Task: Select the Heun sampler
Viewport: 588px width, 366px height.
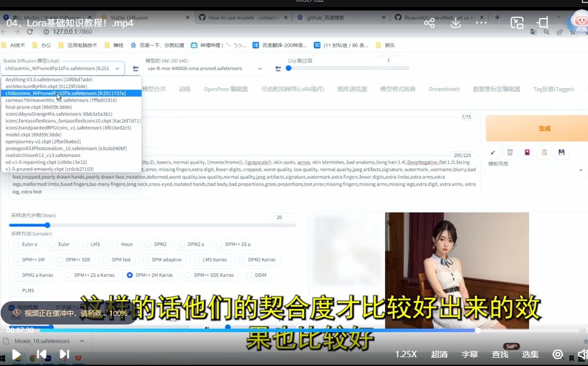Action: pyautogui.click(x=123, y=245)
